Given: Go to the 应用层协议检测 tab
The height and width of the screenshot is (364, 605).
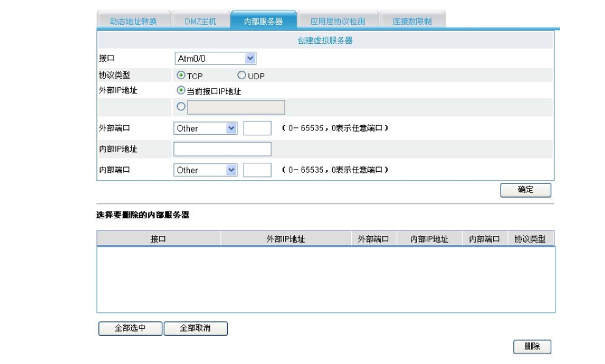Looking at the screenshot, I should tap(338, 21).
